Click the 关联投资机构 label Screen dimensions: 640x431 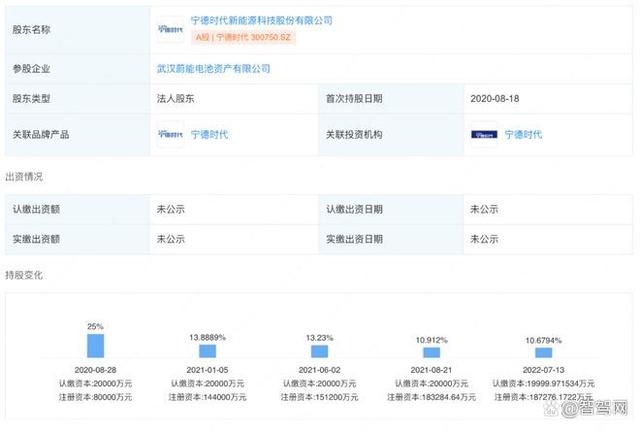coord(354,135)
